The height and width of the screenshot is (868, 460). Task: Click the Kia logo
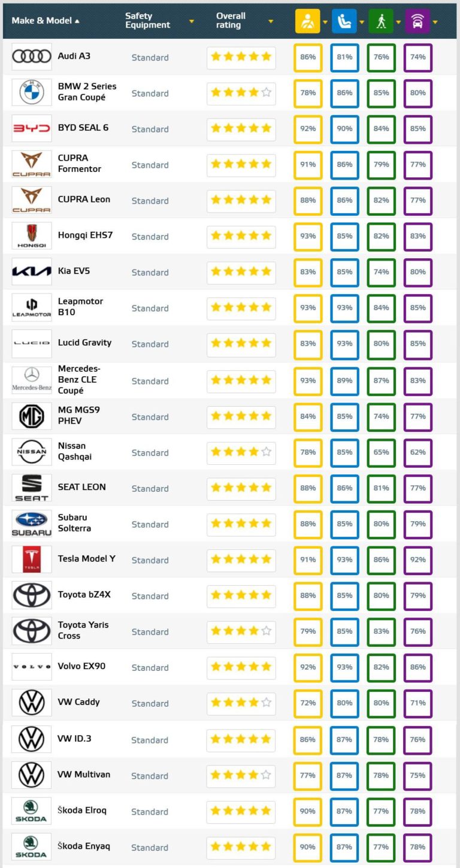click(x=31, y=272)
